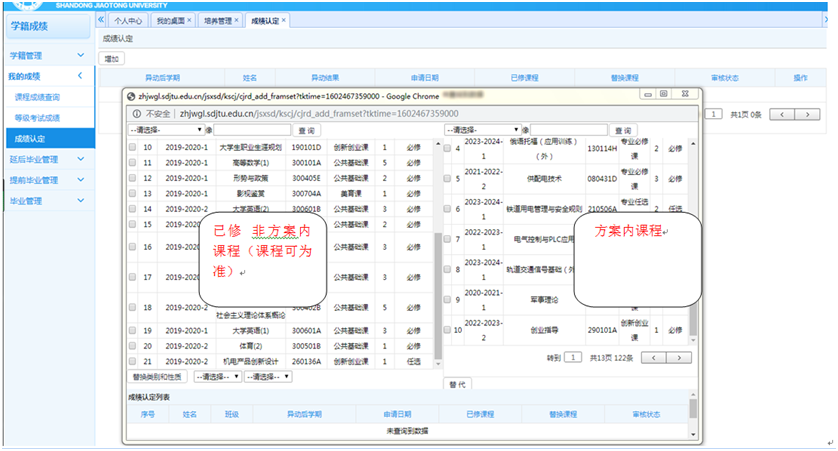
Task: Open first dropdown beside 替换类别和性质
Action: coord(218,377)
